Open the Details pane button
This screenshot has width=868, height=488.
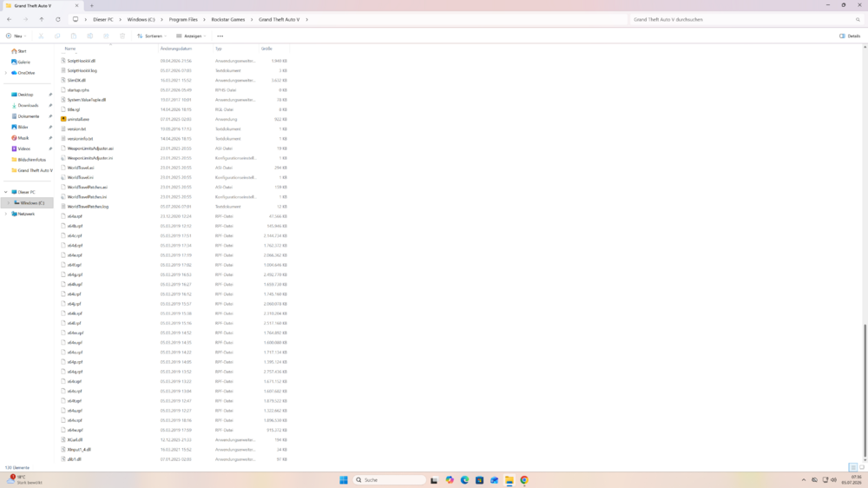(x=850, y=36)
